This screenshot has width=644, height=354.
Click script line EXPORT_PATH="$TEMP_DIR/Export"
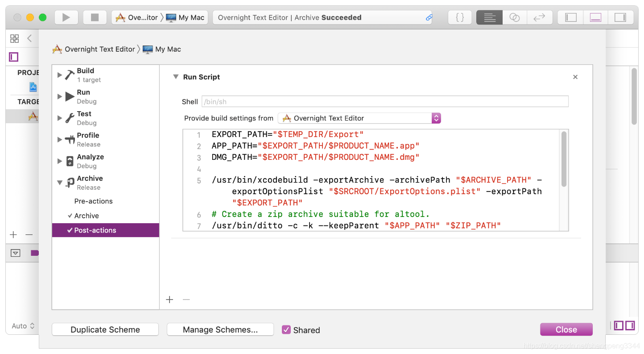[288, 134]
